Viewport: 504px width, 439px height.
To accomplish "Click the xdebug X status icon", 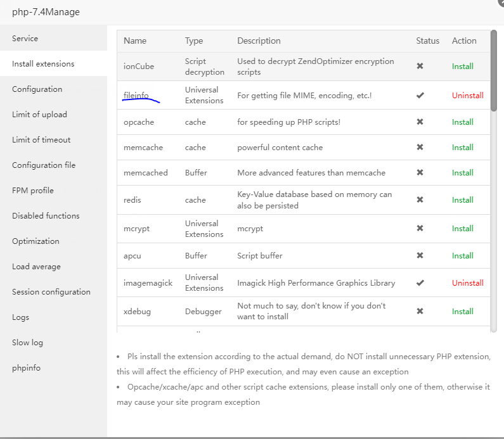I will (x=420, y=311).
